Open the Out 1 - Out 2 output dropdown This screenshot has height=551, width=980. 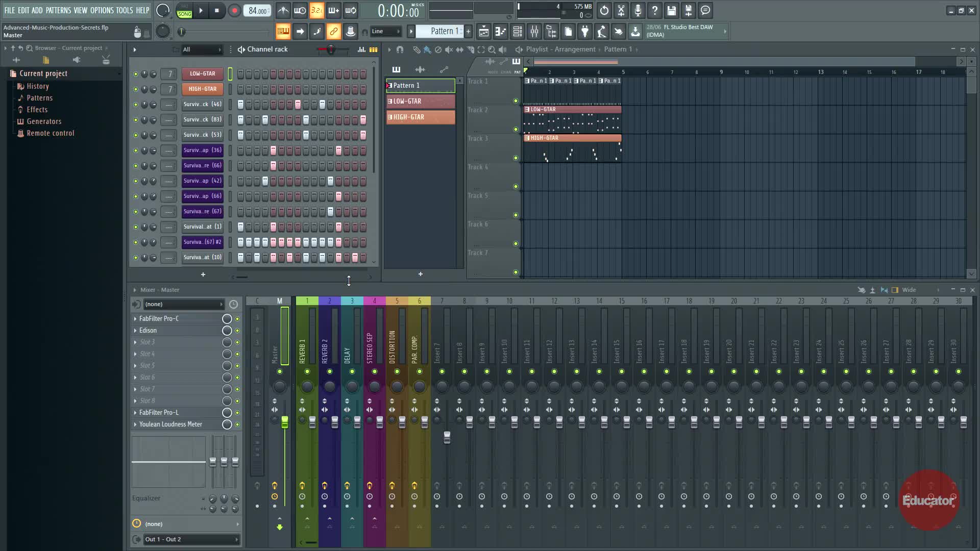coord(191,539)
